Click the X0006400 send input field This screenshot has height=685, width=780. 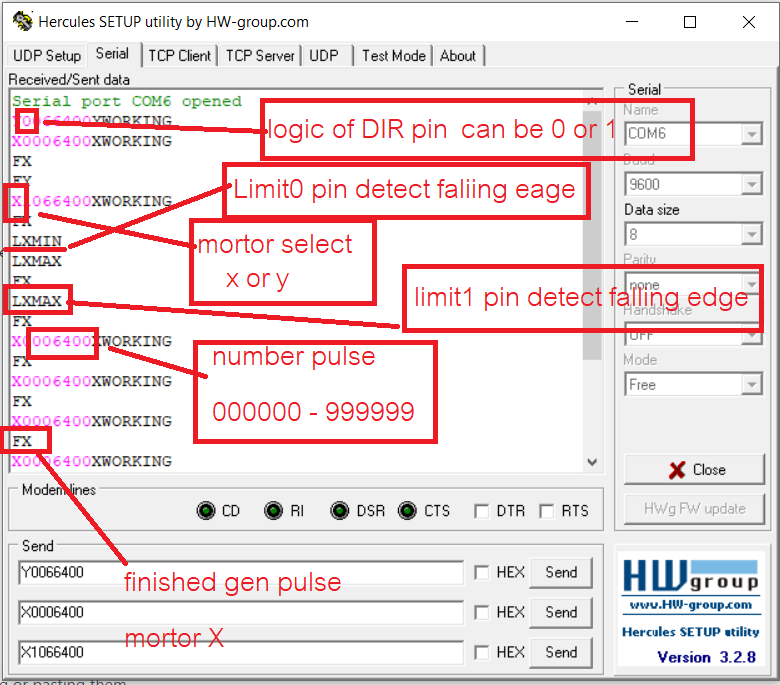pyautogui.click(x=241, y=612)
